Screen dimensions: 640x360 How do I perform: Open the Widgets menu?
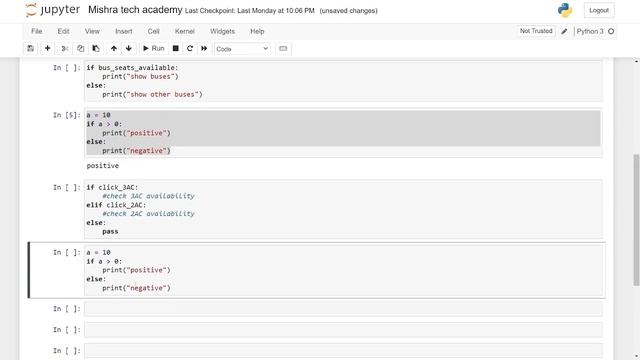222,31
